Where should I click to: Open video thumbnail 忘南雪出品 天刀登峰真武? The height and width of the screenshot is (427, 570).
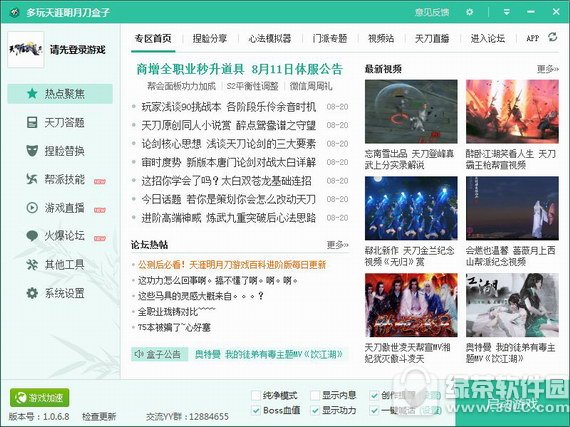[x=411, y=112]
